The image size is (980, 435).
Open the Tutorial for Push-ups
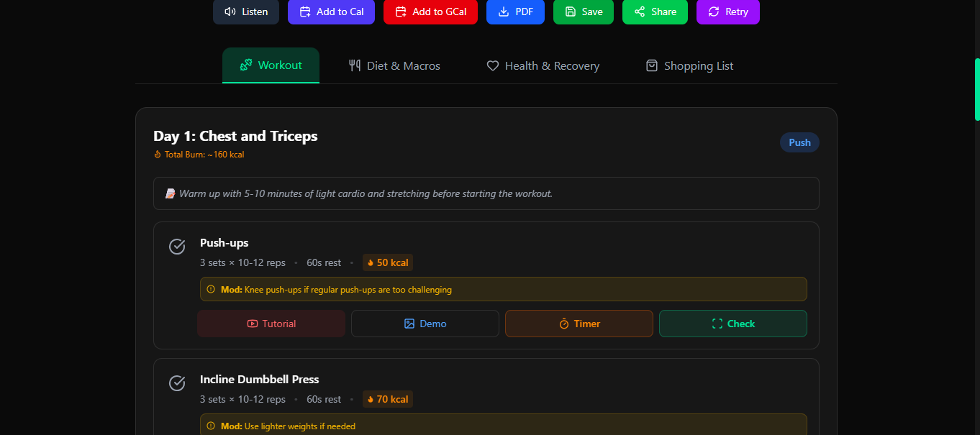click(271, 324)
